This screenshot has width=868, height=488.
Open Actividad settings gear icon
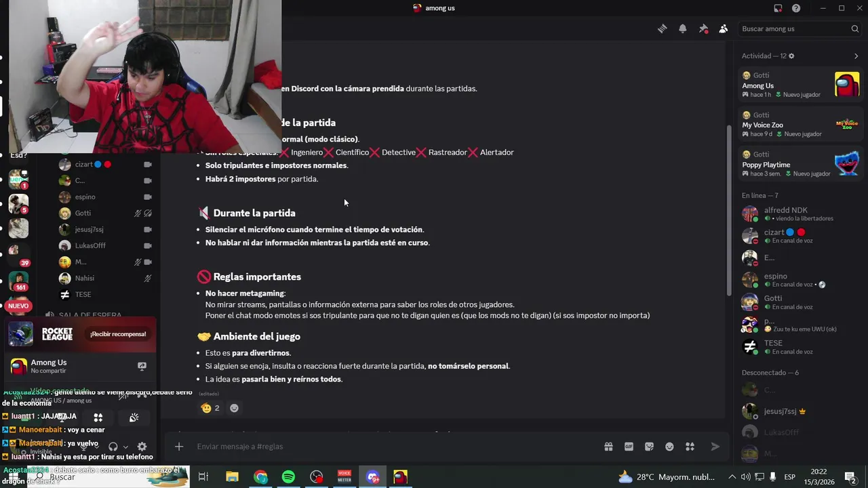791,56
